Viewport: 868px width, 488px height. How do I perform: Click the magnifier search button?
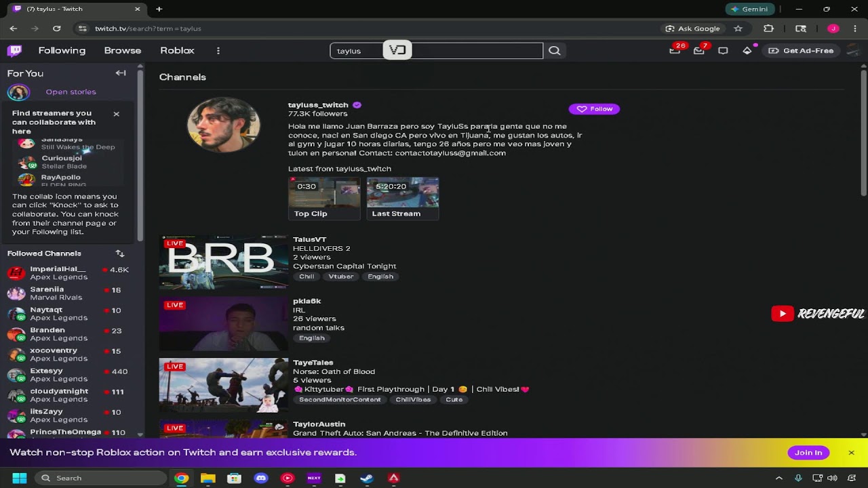(555, 51)
